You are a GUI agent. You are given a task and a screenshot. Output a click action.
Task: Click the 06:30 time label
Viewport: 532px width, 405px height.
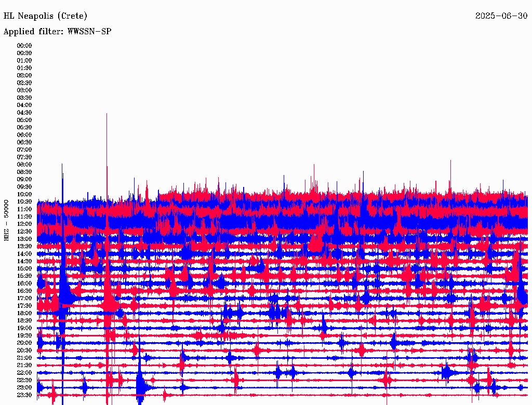click(24, 142)
